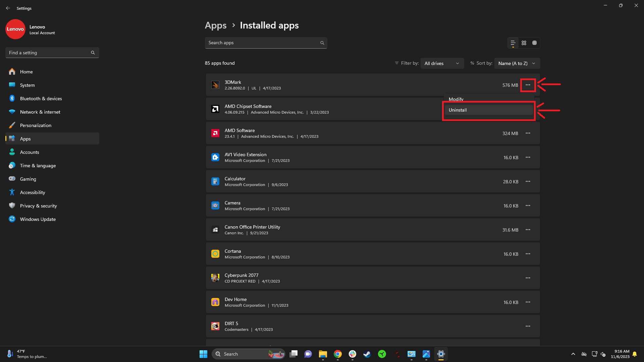644x362 pixels.
Task: Click the AMD Software red icon
Action: coord(215,133)
